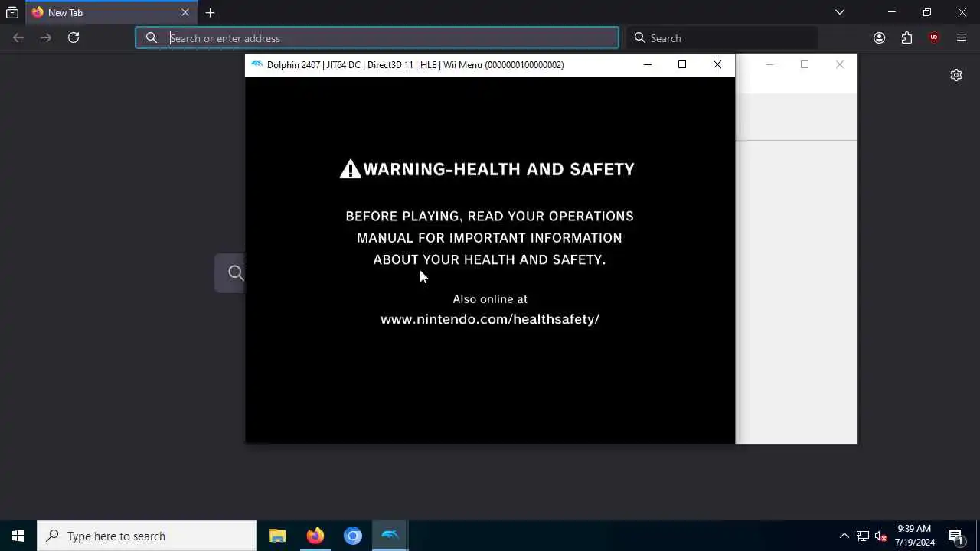Viewport: 980px width, 551px height.
Task: Maximize the background Dolphin main window
Action: (x=805, y=64)
